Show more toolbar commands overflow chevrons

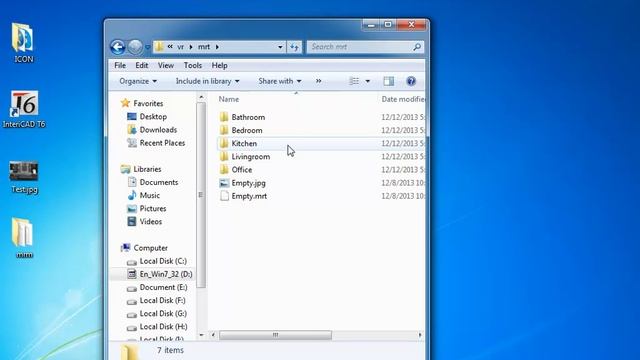pos(318,81)
